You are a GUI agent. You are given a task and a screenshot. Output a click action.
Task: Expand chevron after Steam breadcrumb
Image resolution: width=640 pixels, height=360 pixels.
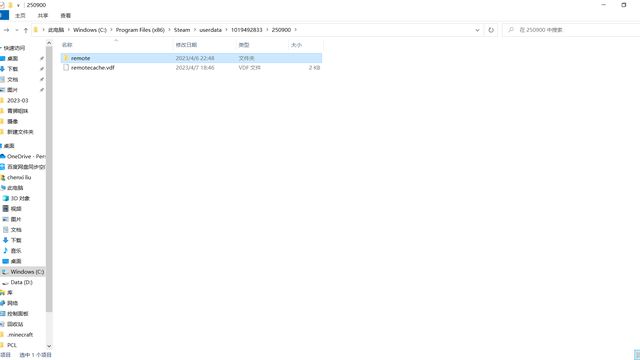coord(195,30)
